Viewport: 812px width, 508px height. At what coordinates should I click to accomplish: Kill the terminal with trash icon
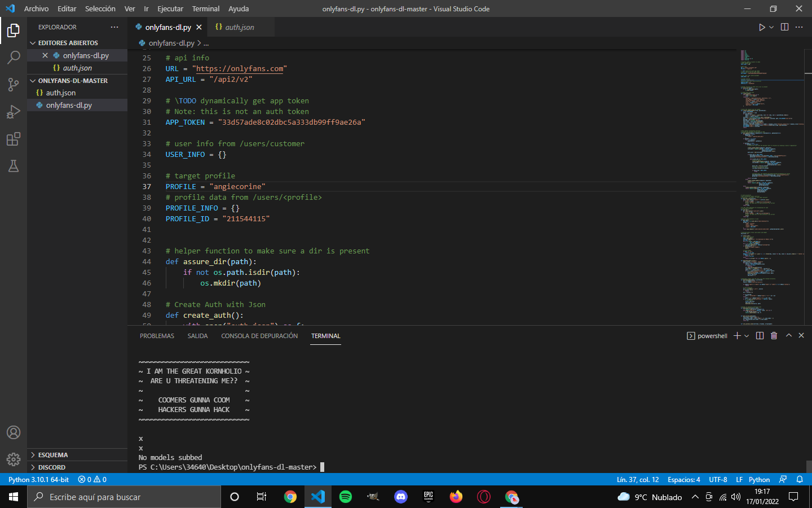[774, 336]
